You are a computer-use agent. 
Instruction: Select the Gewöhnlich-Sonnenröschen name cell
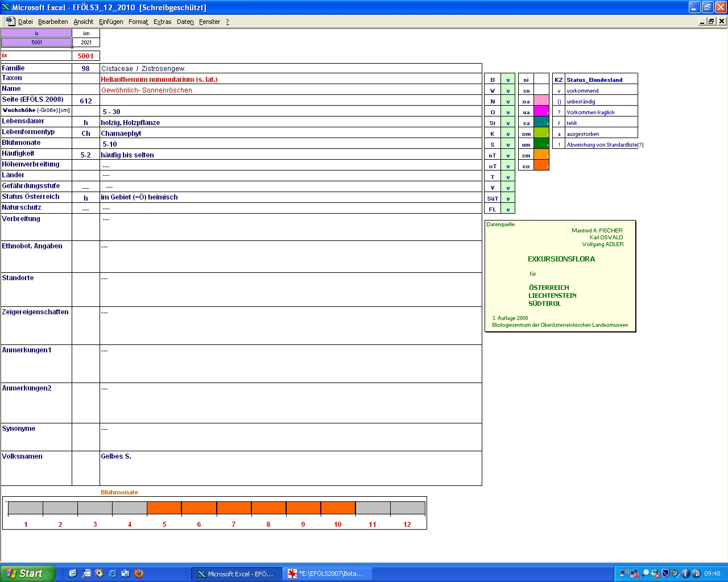click(291, 90)
